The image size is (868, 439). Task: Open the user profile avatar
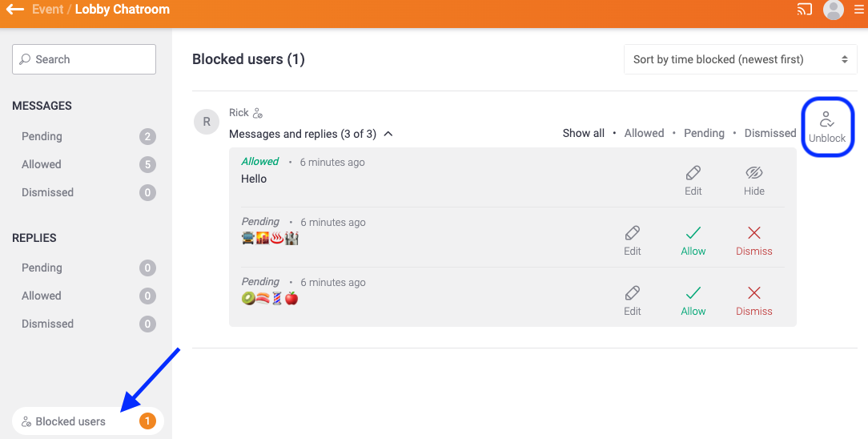(x=833, y=10)
